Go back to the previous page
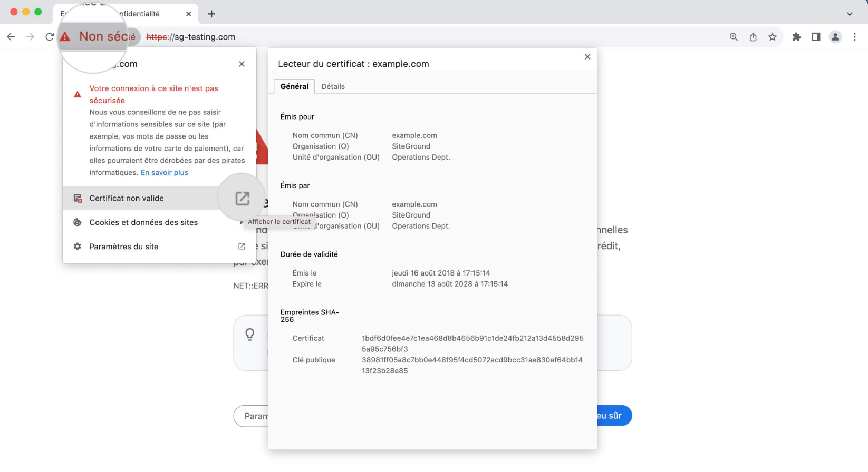 click(x=11, y=37)
